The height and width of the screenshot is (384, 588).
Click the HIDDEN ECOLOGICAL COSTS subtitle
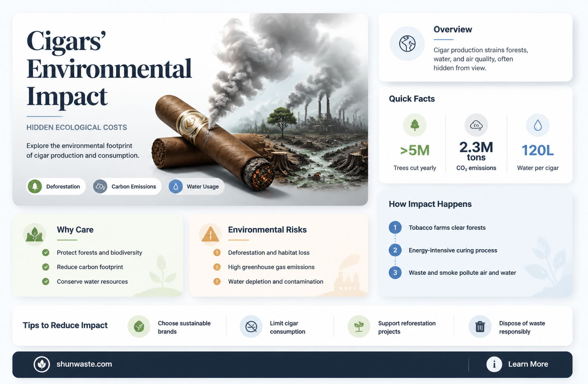coord(77,128)
